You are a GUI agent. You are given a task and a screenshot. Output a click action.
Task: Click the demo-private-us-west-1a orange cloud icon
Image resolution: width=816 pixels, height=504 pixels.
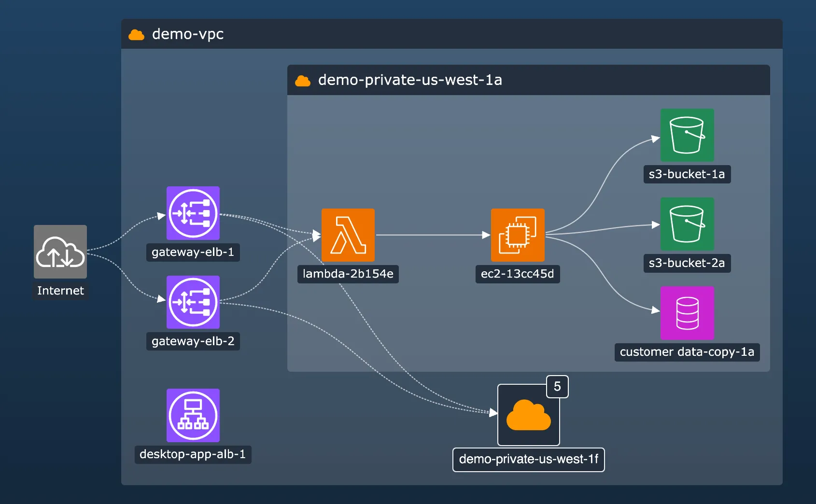tap(303, 81)
